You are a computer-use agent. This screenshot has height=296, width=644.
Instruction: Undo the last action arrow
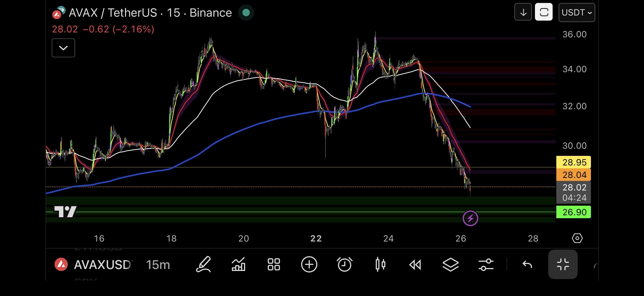527,264
